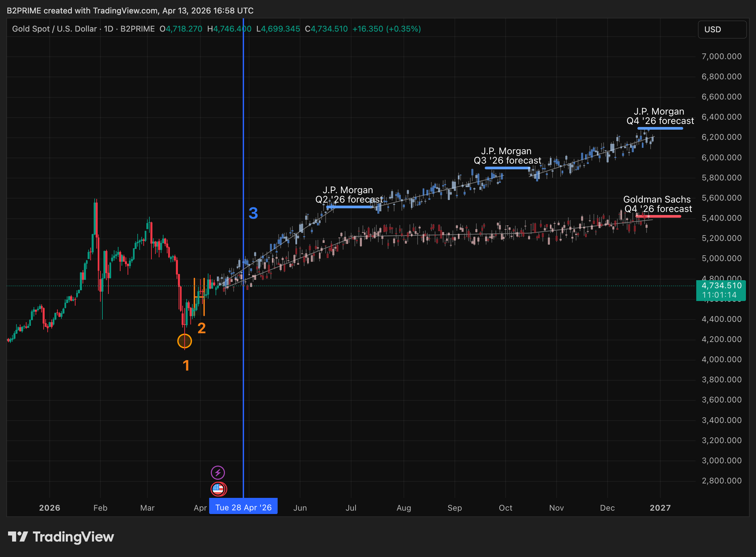Click the low value L4,699.345
756x557 pixels.
(x=278, y=29)
